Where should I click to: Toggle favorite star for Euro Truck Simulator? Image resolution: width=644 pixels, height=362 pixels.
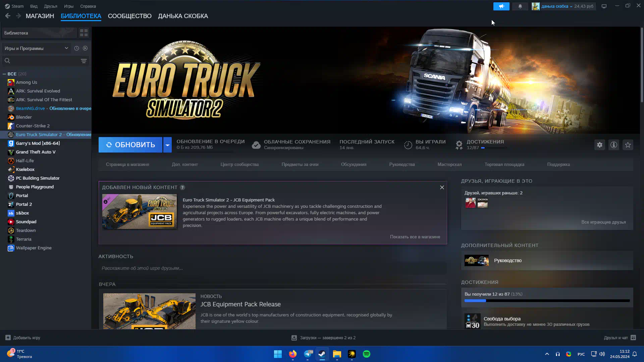(x=628, y=145)
